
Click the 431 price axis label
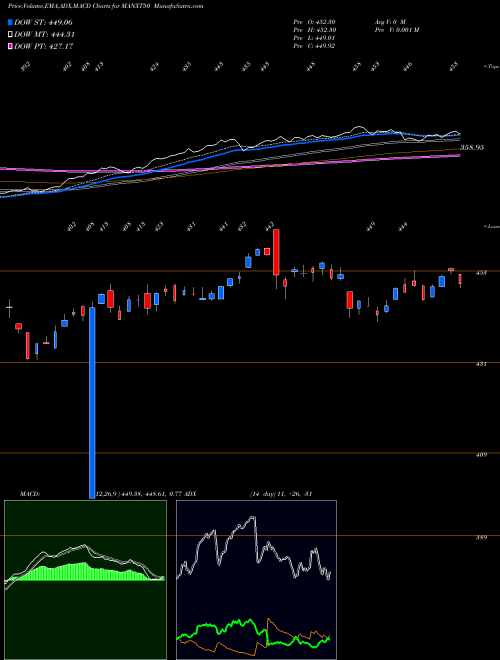[x=481, y=364]
